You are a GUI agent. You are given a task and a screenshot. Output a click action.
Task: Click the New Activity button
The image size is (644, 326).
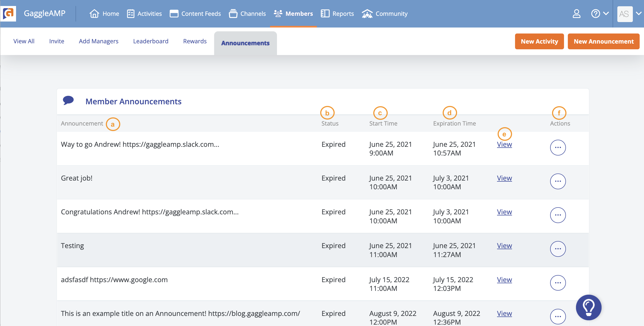[539, 41]
